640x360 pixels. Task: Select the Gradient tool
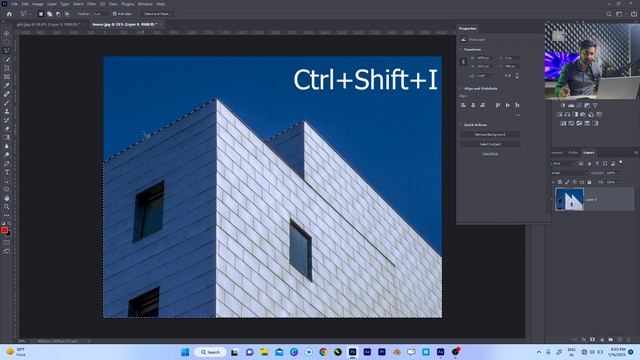(7, 137)
